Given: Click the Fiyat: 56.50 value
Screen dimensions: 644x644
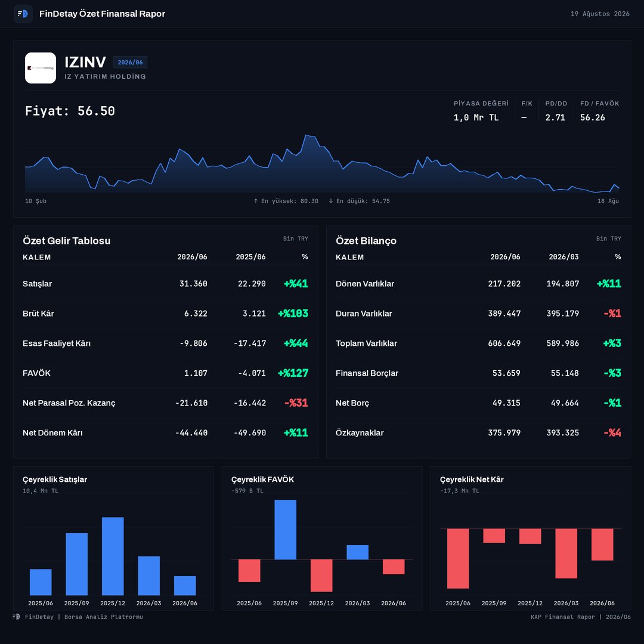Looking at the screenshot, I should tap(70, 111).
